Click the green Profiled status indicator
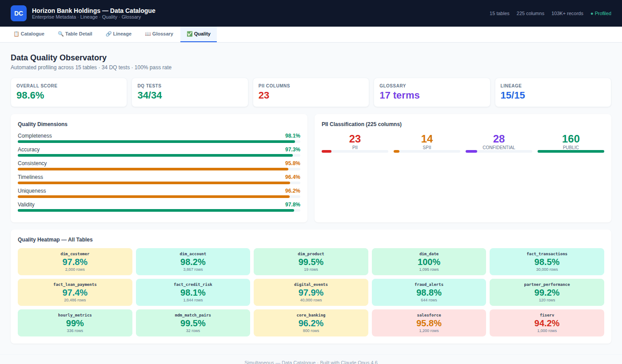 coord(601,13)
